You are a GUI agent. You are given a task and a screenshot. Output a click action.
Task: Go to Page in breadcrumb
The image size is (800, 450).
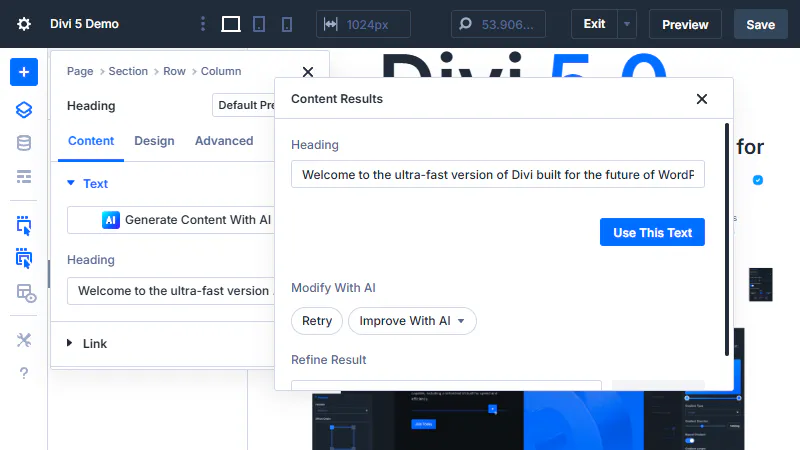pos(80,71)
